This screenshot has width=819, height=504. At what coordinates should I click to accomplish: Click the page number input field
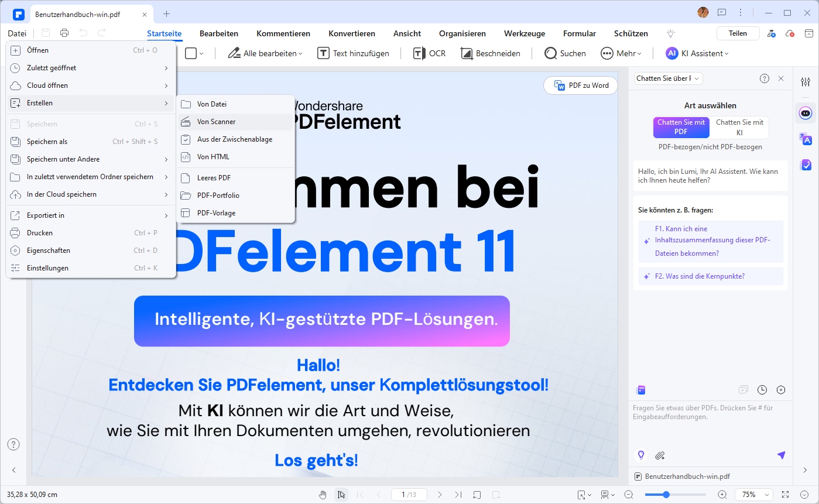(409, 495)
